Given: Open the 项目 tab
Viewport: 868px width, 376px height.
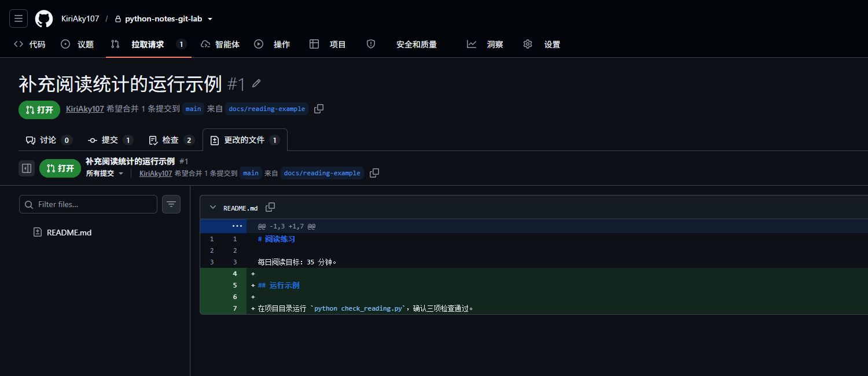Looking at the screenshot, I should click(328, 44).
